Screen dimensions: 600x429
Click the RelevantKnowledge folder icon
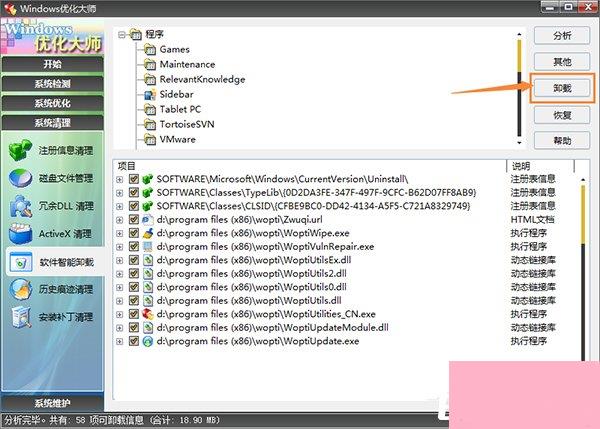(150, 79)
